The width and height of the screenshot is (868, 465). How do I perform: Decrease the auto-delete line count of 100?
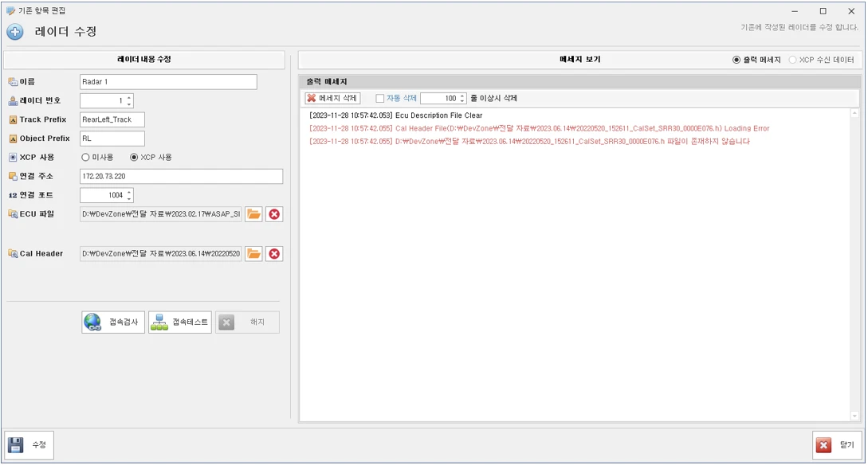click(462, 102)
